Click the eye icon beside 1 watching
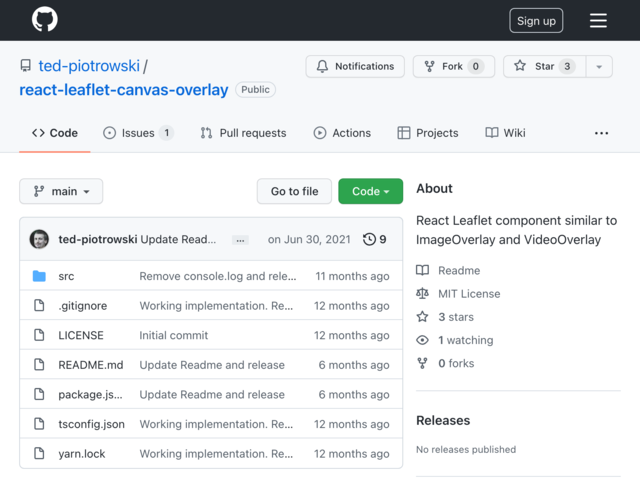Image resolution: width=640 pixels, height=480 pixels. [x=422, y=340]
